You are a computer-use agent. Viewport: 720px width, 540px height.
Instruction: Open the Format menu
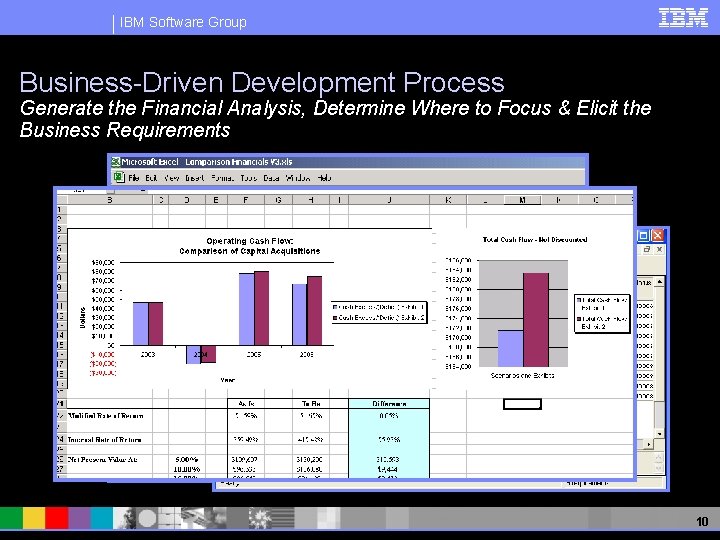click(x=222, y=178)
